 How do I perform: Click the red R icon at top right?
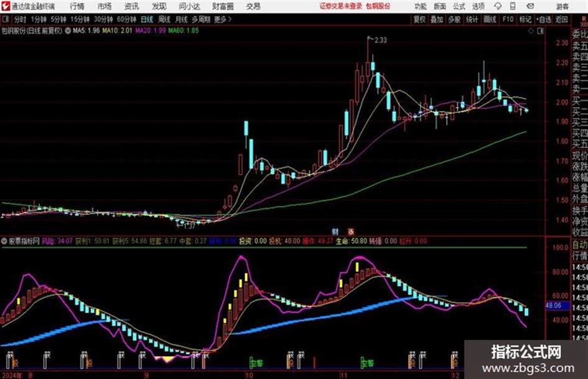584,19
